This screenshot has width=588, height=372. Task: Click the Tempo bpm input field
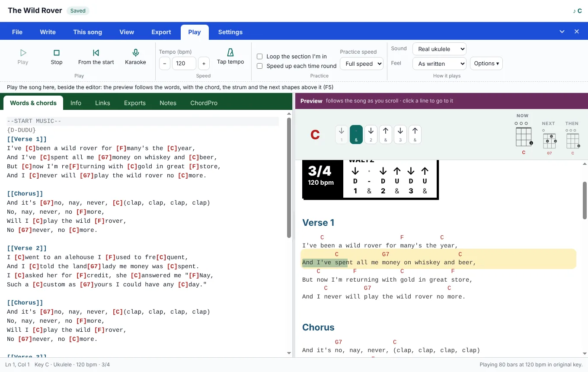184,64
